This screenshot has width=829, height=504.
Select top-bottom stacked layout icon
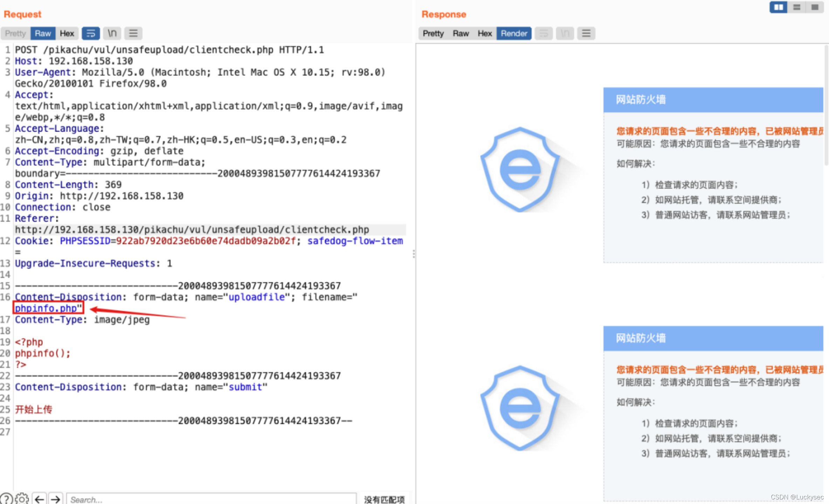coord(796,7)
